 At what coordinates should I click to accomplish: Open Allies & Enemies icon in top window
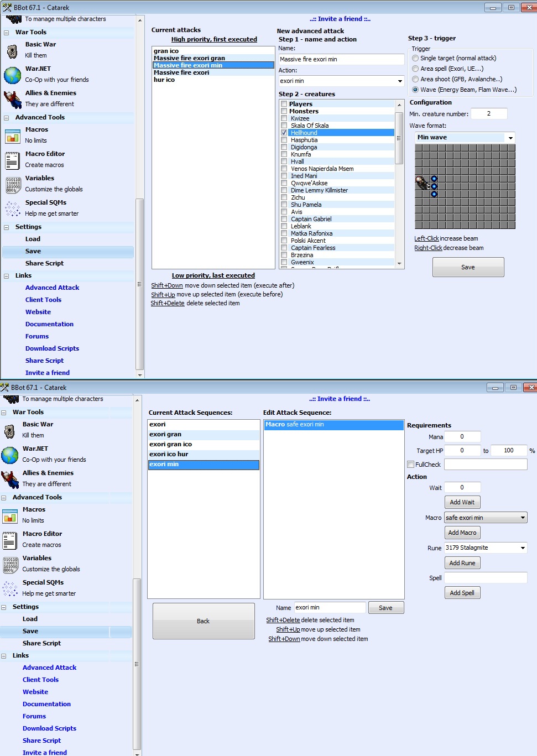tap(12, 99)
